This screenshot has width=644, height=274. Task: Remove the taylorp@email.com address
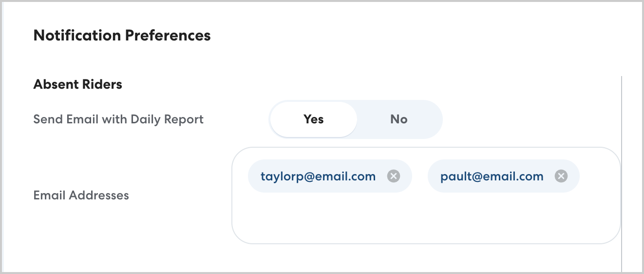click(394, 176)
